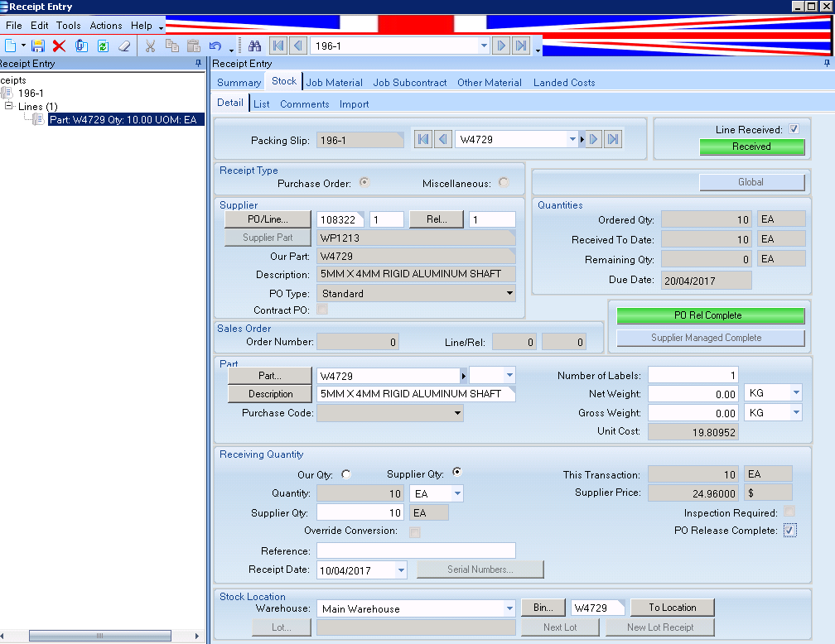Open the Actions menu

point(106,26)
